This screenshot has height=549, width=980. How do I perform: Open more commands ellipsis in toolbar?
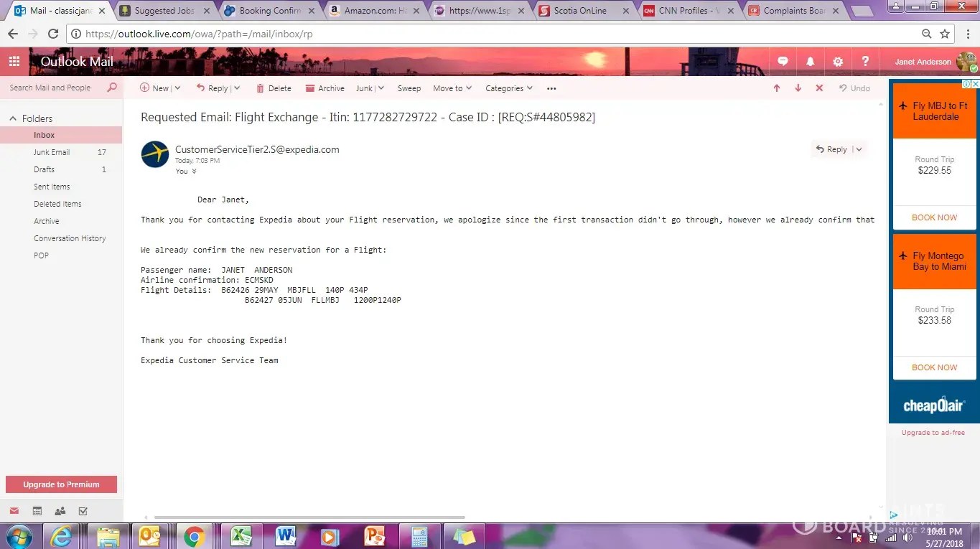pyautogui.click(x=551, y=88)
